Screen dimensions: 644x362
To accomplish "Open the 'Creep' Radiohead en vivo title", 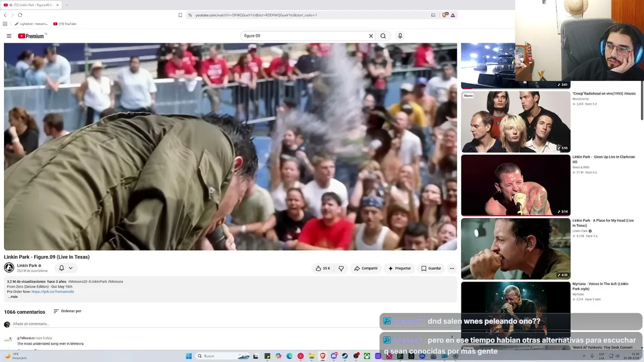I will (604, 94).
